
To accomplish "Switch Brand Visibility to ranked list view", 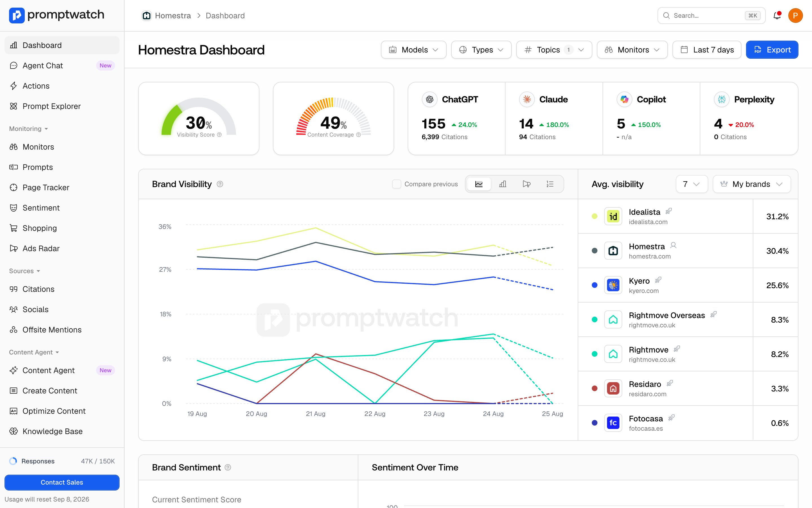I will (550, 184).
